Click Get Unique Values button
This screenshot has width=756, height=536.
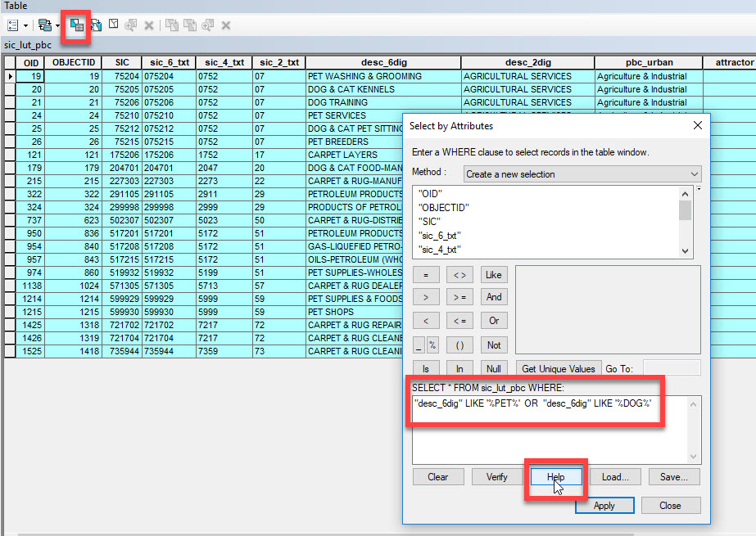click(559, 368)
